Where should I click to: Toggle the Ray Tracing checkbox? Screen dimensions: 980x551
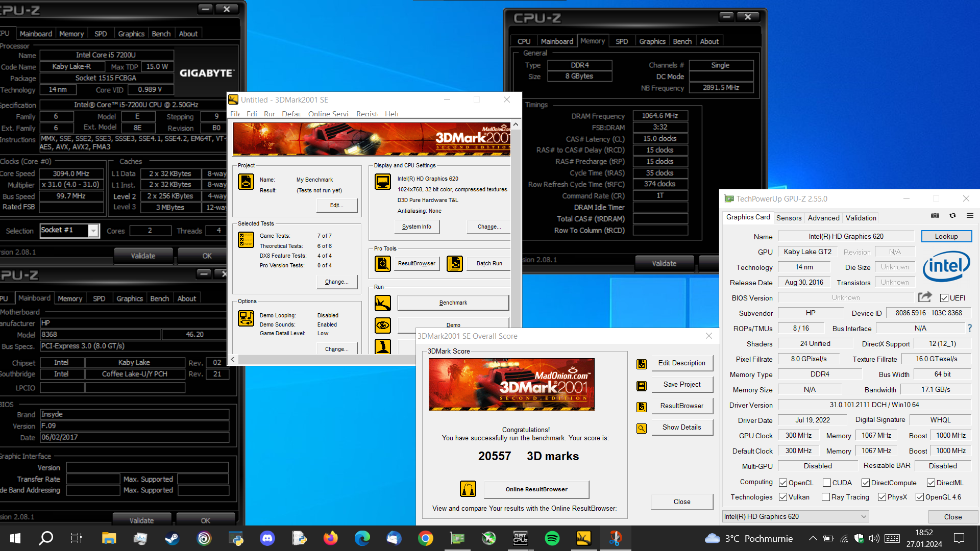826,497
